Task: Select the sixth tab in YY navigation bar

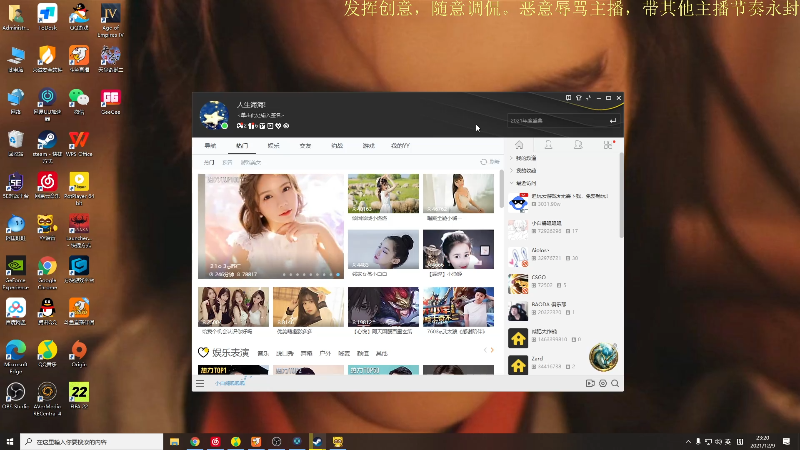Action: [x=368, y=145]
